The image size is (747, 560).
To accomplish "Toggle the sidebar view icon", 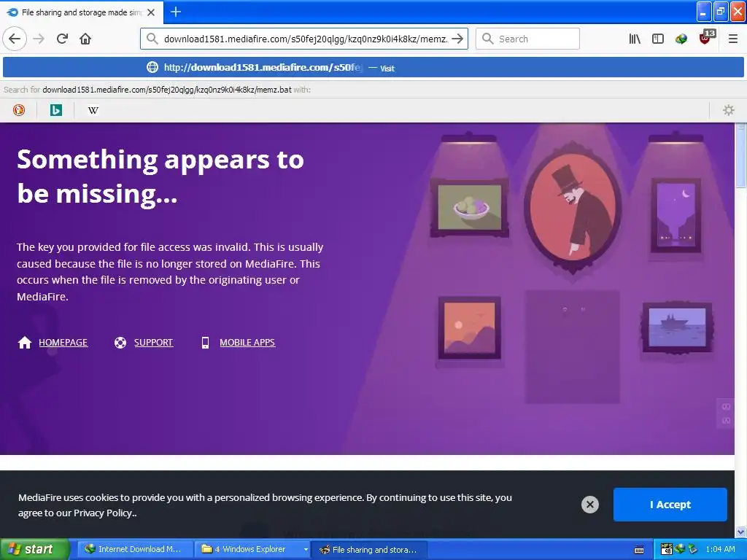I will [658, 39].
